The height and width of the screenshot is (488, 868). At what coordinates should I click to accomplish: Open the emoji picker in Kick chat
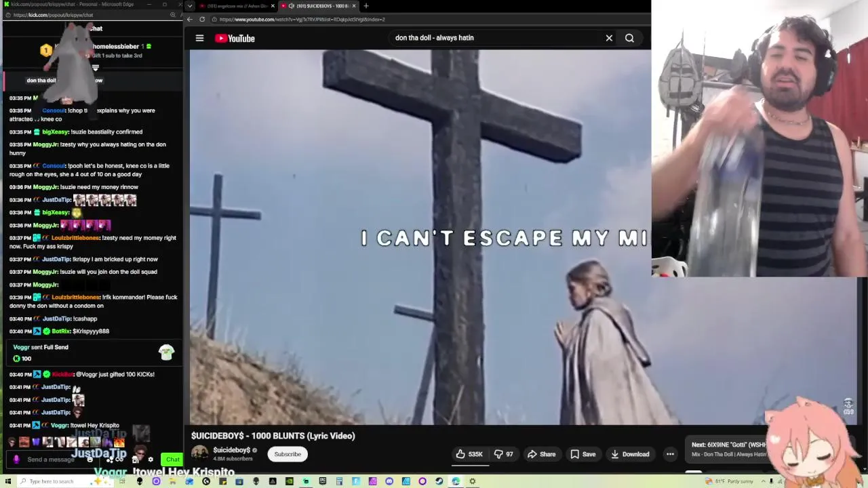pos(90,460)
